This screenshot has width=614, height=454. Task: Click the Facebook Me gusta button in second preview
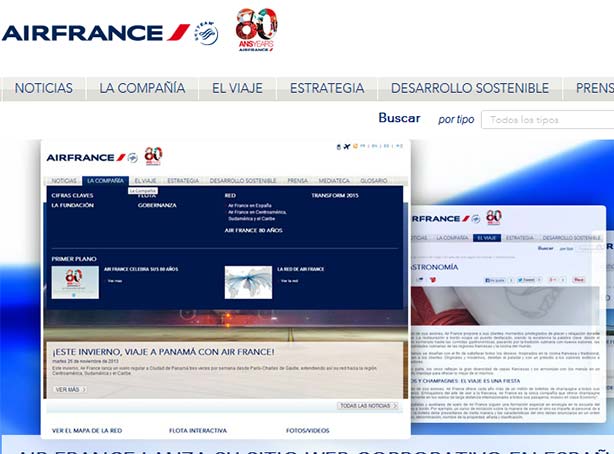point(495,280)
